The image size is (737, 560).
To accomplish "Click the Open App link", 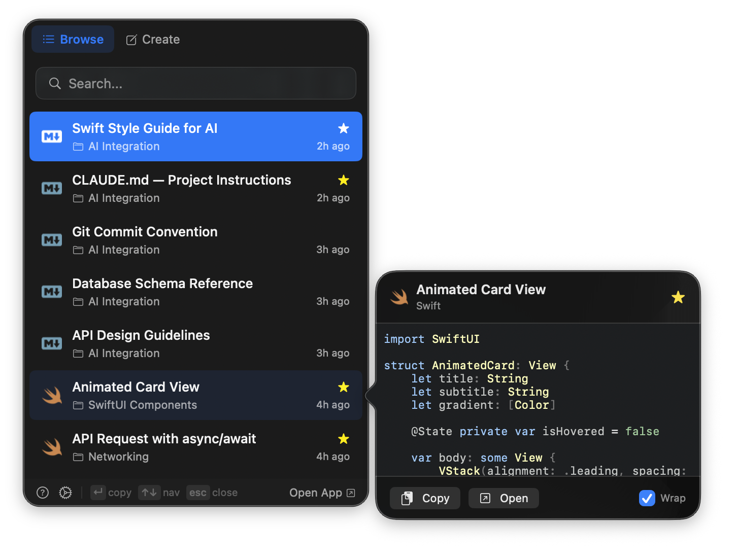I will (x=322, y=493).
